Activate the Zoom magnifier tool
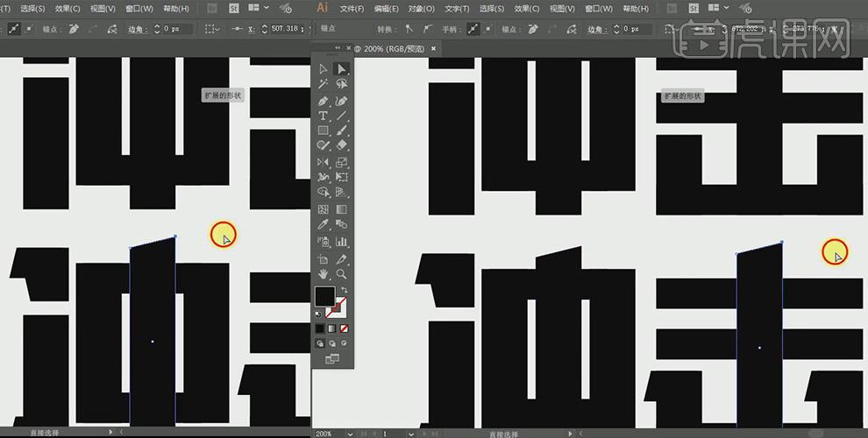Viewport: 868px width, 438px height. (x=342, y=274)
